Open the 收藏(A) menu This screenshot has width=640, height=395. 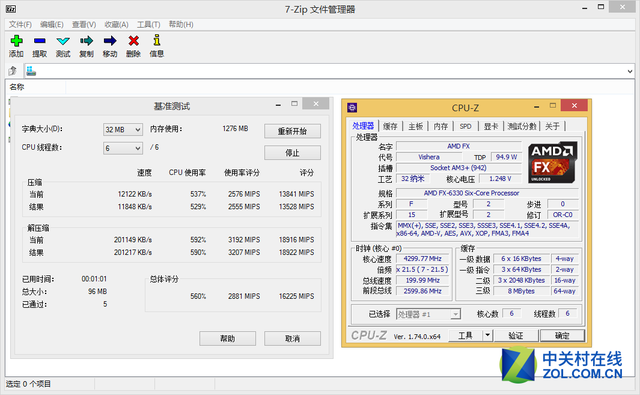pyautogui.click(x=116, y=24)
